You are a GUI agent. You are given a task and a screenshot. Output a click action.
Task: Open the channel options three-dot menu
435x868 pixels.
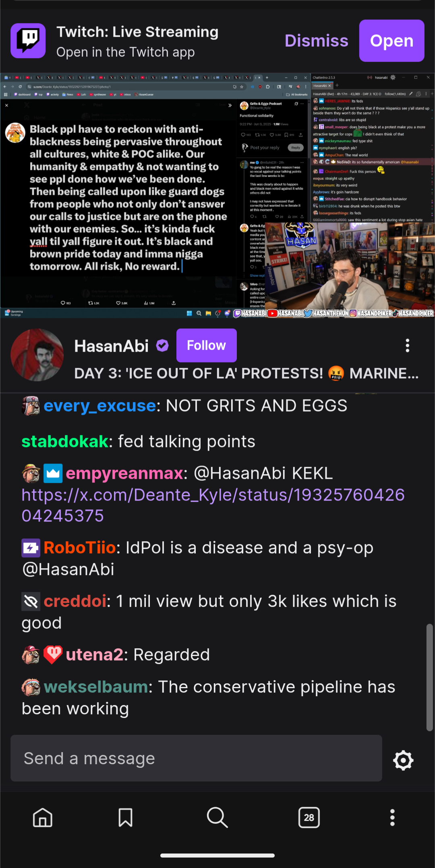(x=408, y=346)
